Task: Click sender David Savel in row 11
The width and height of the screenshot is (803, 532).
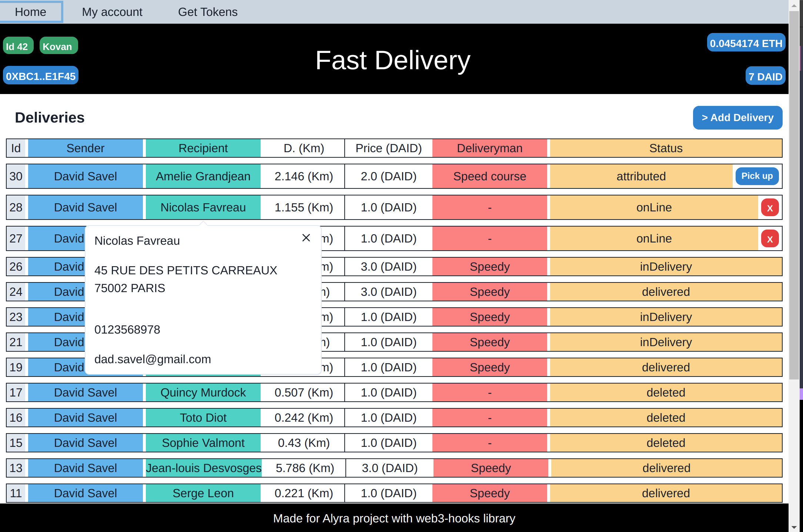Action: point(85,493)
